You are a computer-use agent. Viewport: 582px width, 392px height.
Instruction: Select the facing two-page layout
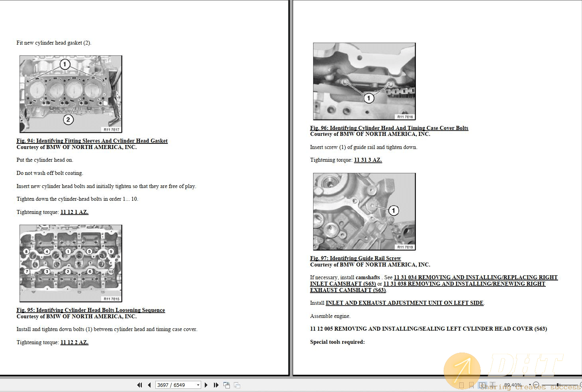click(x=482, y=385)
